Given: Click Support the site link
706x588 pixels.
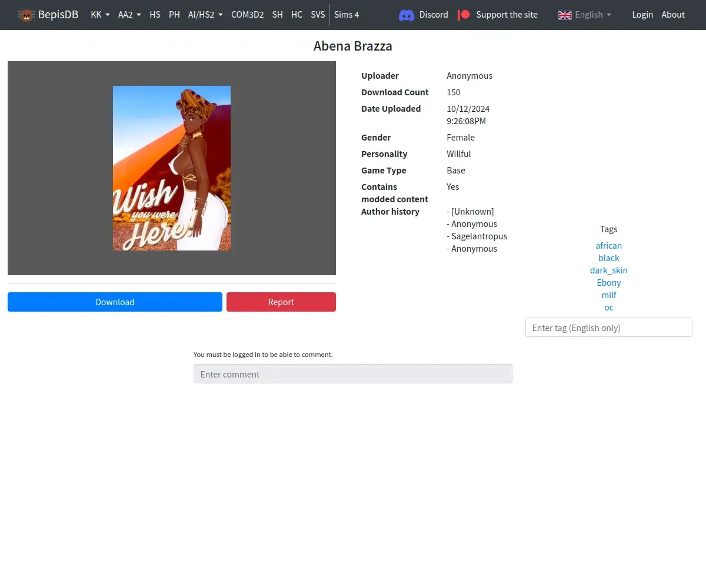Looking at the screenshot, I should [x=507, y=15].
